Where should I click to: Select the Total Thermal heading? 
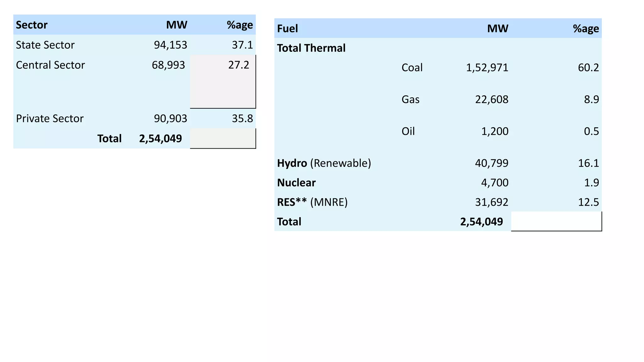coord(311,48)
